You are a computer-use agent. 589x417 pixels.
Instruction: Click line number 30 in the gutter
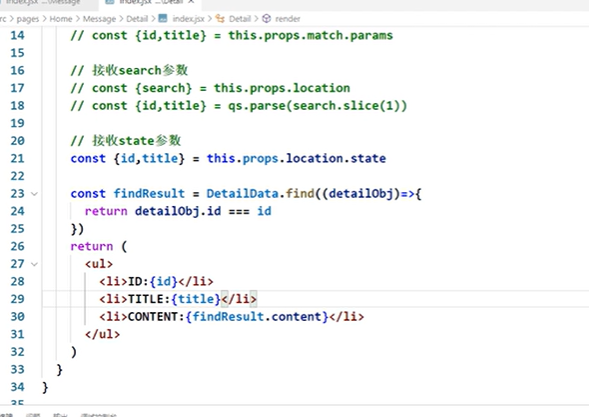pyautogui.click(x=17, y=316)
